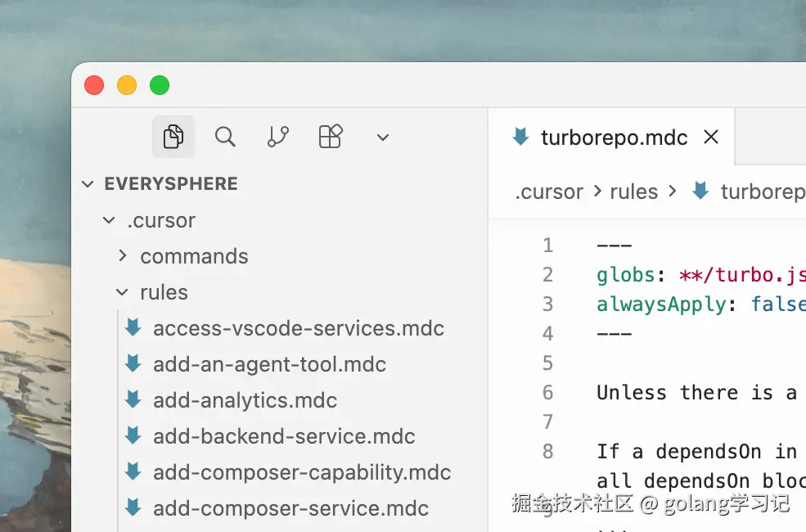Open the Source Control branch icon

point(278,137)
